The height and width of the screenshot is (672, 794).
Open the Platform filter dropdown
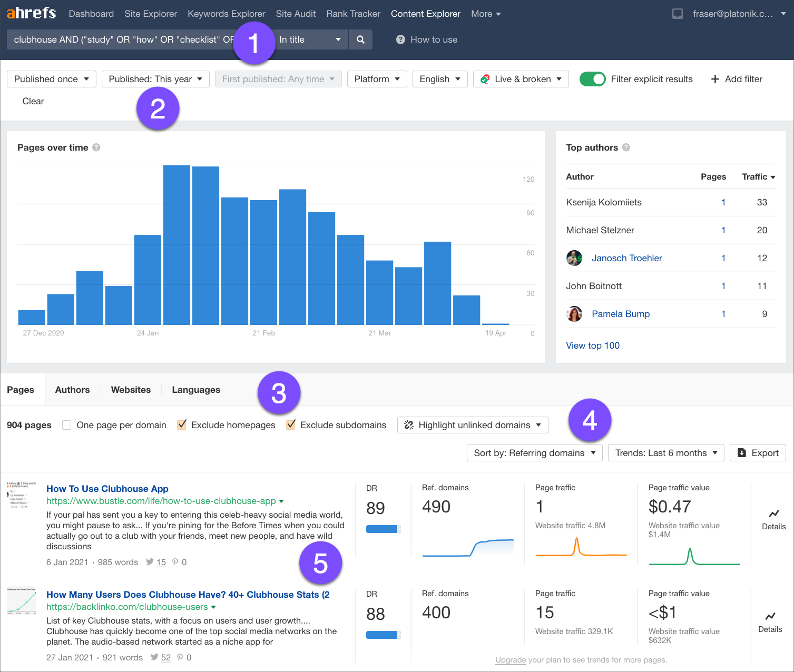tap(377, 79)
